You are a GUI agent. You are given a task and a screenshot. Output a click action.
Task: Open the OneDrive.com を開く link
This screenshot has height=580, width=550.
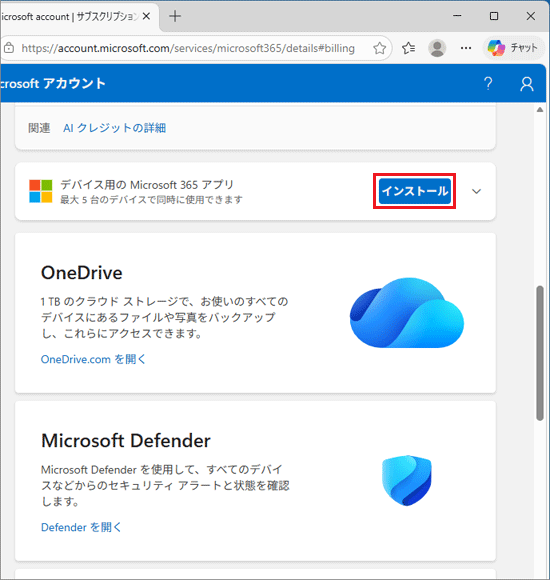[93, 359]
